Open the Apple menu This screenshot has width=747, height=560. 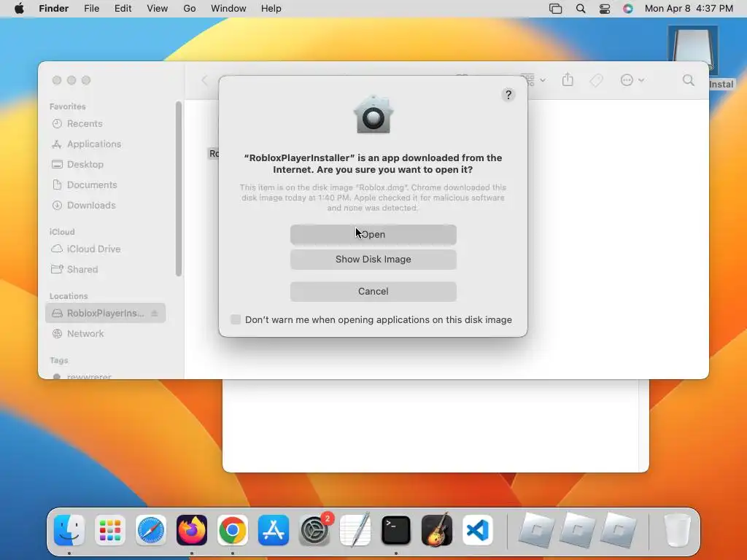[x=19, y=9]
